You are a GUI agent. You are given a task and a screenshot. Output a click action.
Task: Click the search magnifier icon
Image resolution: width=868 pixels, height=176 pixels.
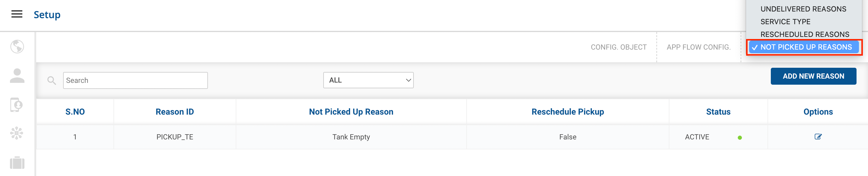pyautogui.click(x=52, y=80)
